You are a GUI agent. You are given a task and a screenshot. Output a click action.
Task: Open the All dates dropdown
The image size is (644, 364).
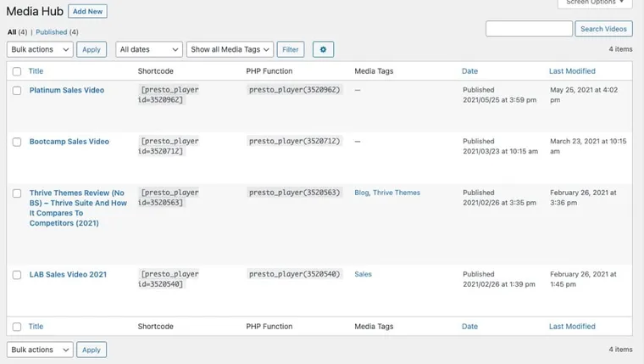(x=149, y=49)
